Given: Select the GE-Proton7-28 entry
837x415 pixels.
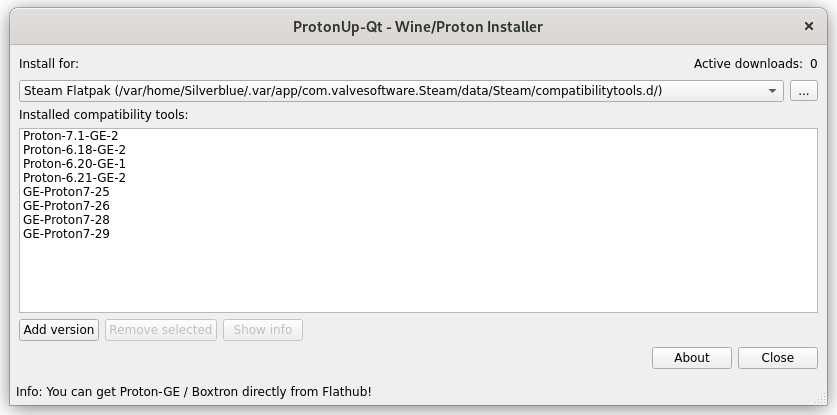Looking at the screenshot, I should click(66, 219).
